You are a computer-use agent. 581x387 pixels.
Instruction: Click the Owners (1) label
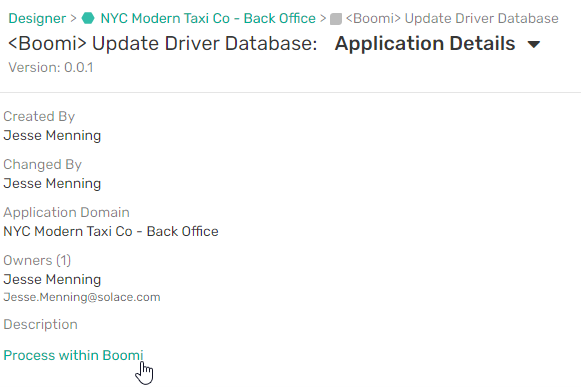click(x=37, y=260)
